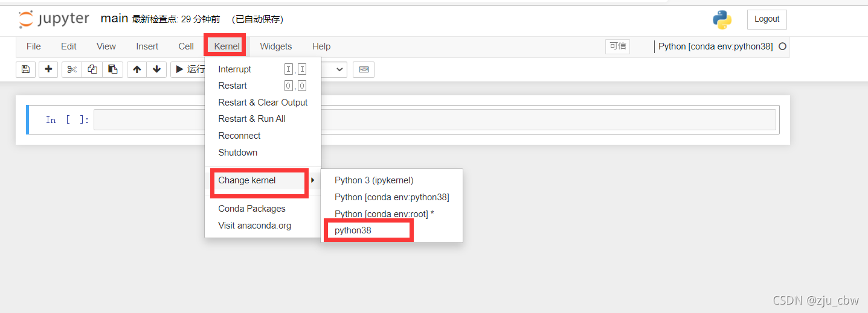The height and width of the screenshot is (313, 868).
Task: Cut selected cells with scissors icon
Action: coord(72,69)
